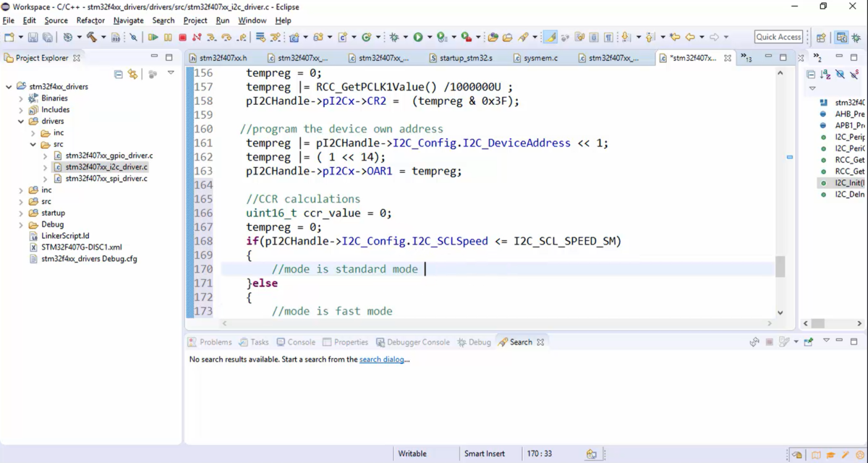The height and width of the screenshot is (463, 868).
Task: Click the Disconnect icon
Action: coord(197,37)
